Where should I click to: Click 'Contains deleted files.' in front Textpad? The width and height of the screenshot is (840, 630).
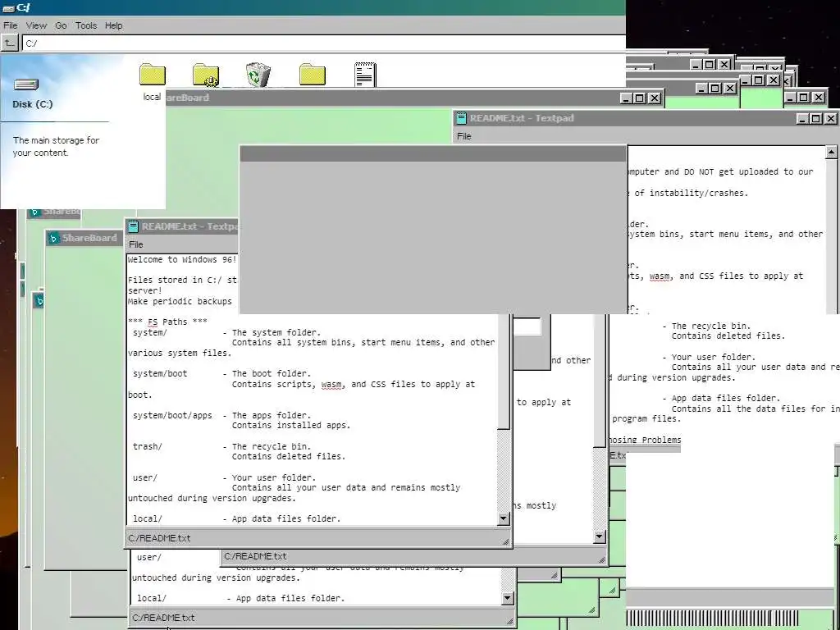tap(289, 456)
